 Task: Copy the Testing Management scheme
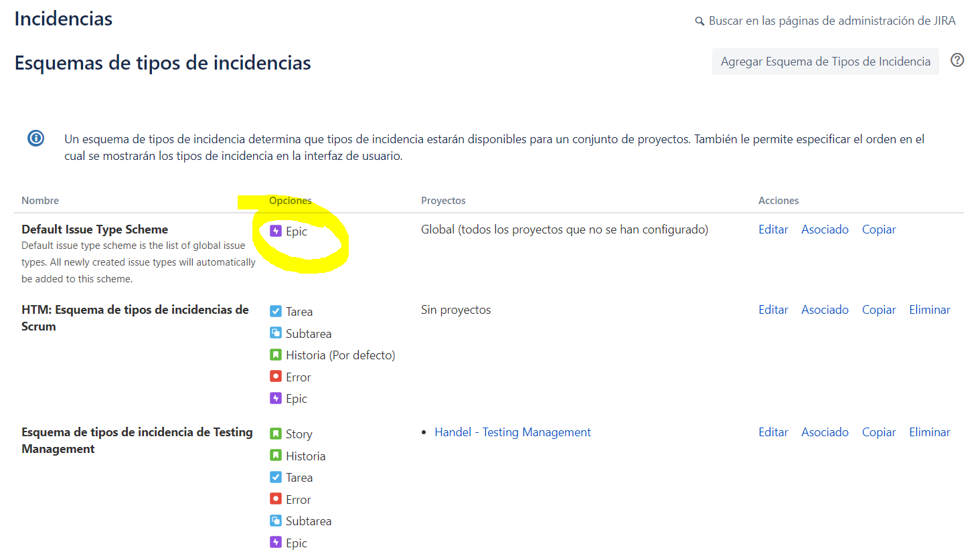click(x=879, y=432)
